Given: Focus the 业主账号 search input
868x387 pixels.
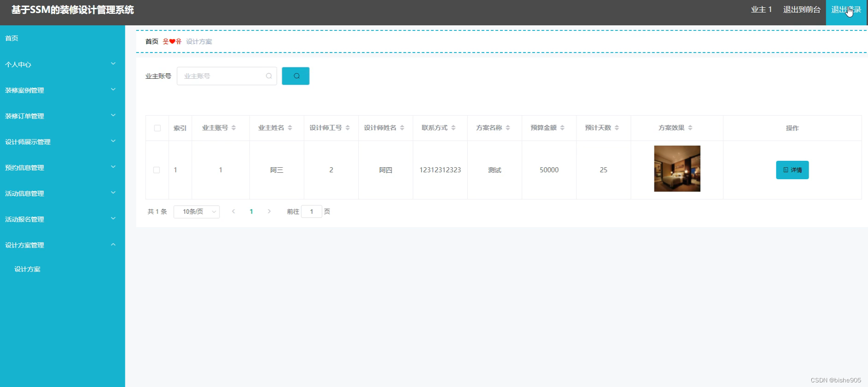Looking at the screenshot, I should click(226, 76).
